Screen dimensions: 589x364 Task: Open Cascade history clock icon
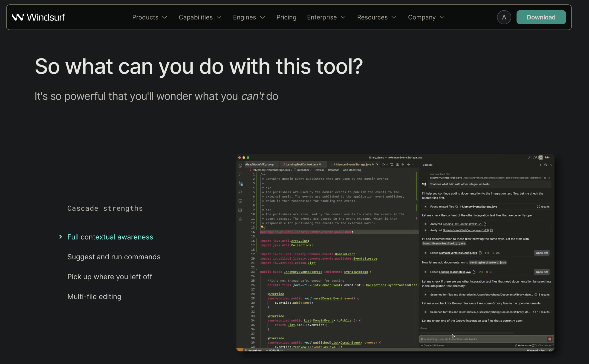(546, 165)
